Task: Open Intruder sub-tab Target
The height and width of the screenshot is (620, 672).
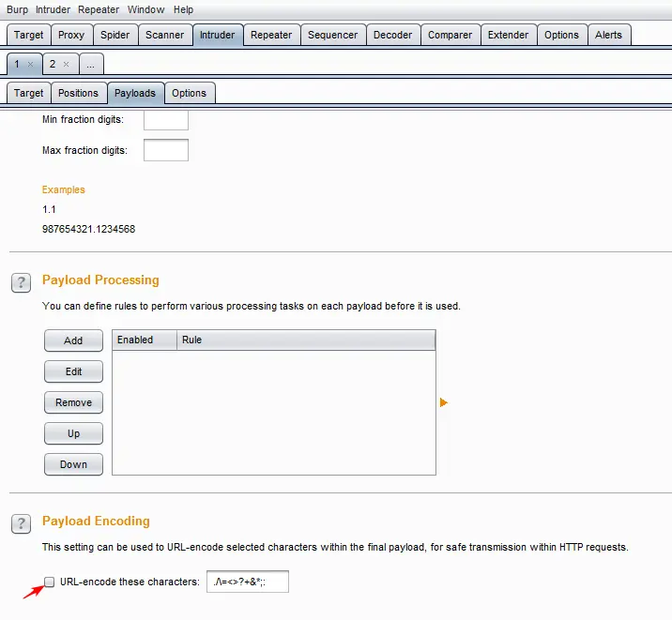Action: point(29,93)
